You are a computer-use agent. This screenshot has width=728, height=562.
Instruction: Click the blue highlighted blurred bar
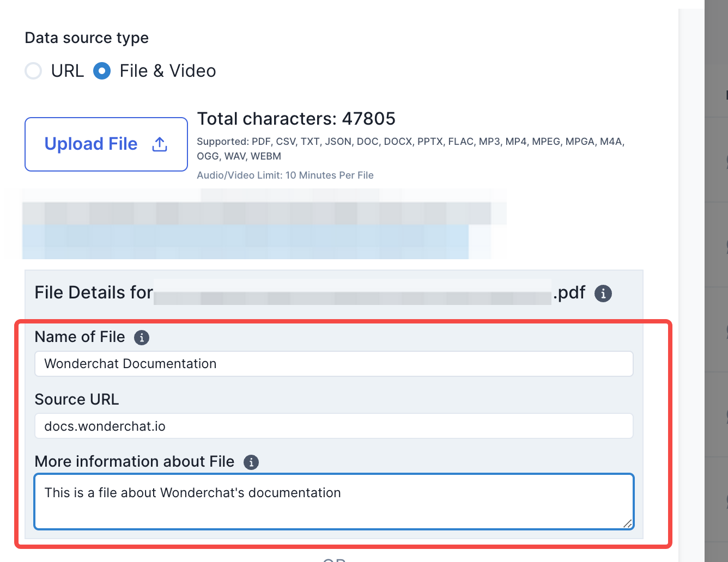pos(245,242)
